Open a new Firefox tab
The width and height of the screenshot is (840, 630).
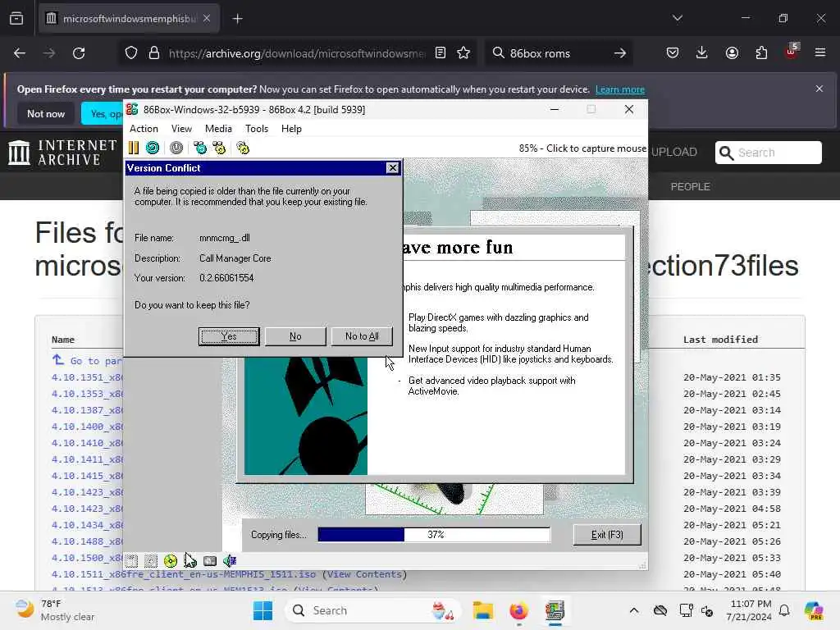coord(237,19)
